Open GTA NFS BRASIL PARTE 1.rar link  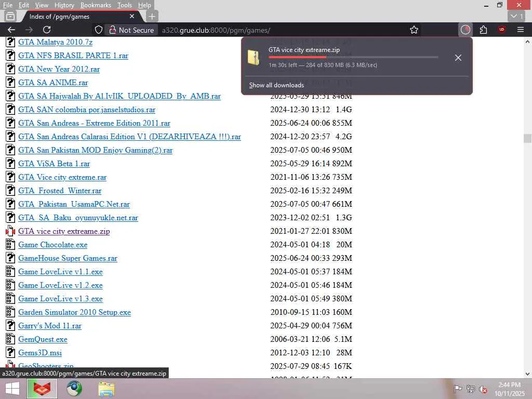[73, 56]
